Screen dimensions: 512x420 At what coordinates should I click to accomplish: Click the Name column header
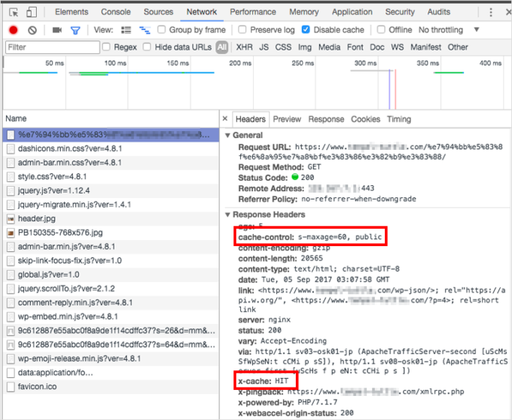pyautogui.click(x=111, y=119)
